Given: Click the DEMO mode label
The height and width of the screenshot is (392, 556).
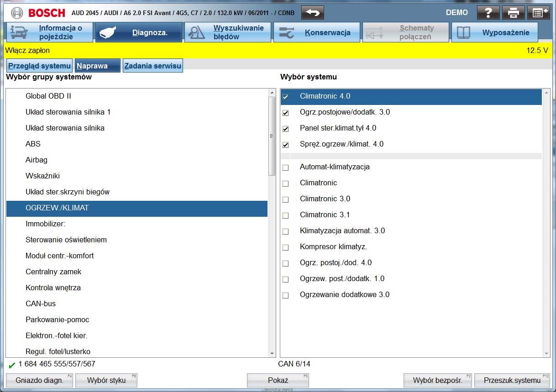Looking at the screenshot, I should (x=457, y=13).
